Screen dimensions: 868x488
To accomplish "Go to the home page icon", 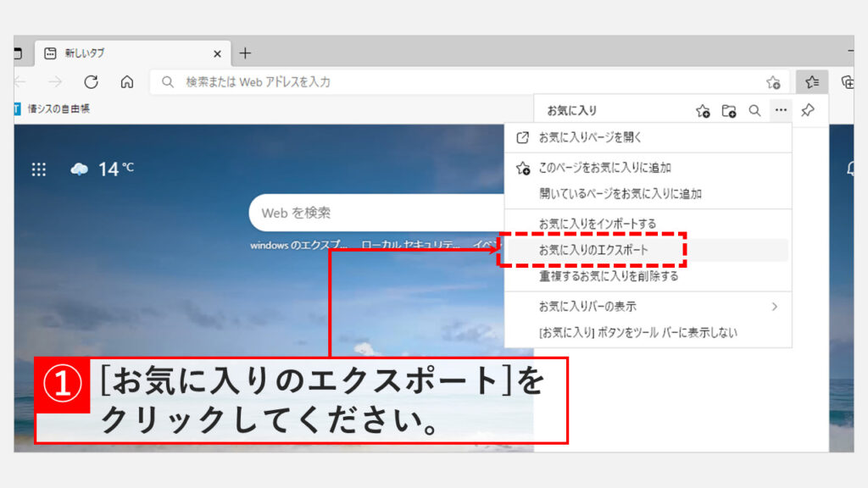I will 127,82.
